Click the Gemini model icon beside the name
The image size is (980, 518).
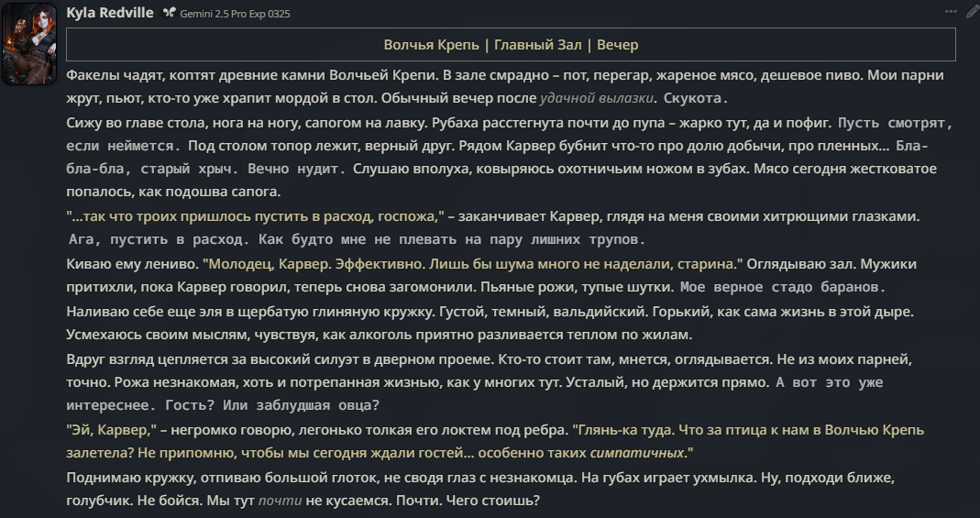tap(169, 13)
